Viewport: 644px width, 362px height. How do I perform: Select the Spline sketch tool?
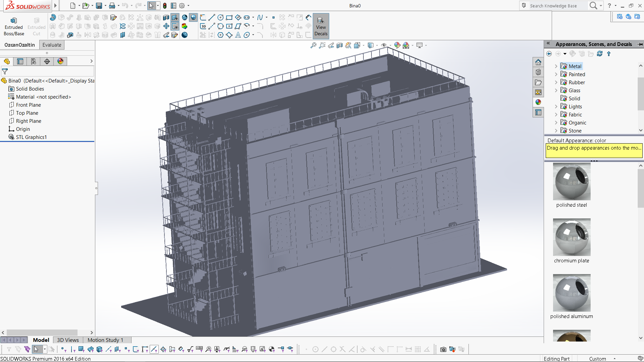pos(260,17)
